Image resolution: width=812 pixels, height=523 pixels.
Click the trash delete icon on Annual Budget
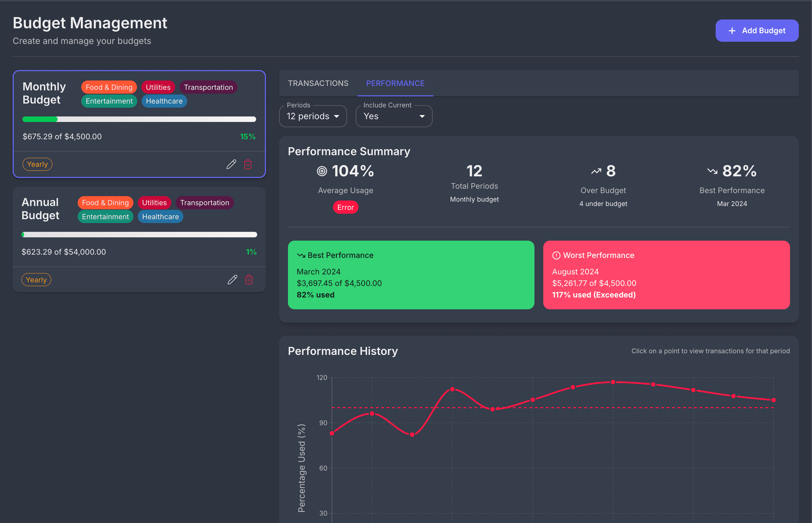(x=249, y=280)
